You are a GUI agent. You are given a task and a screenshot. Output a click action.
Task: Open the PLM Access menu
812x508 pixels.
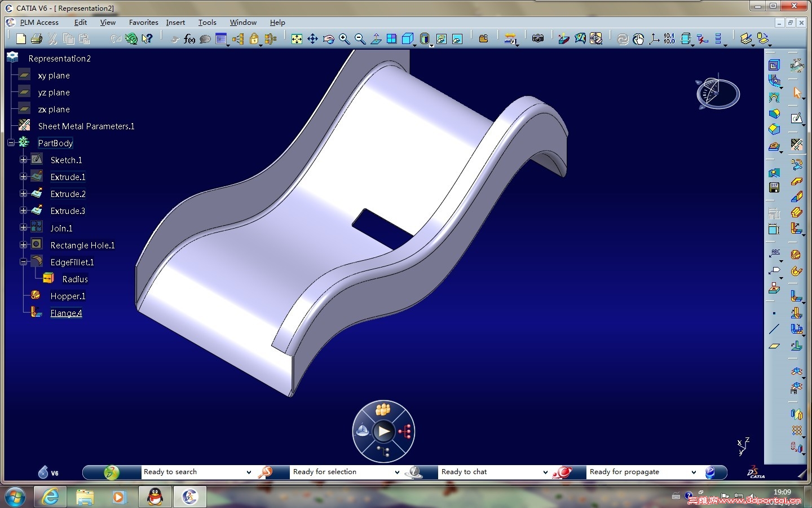coord(39,23)
